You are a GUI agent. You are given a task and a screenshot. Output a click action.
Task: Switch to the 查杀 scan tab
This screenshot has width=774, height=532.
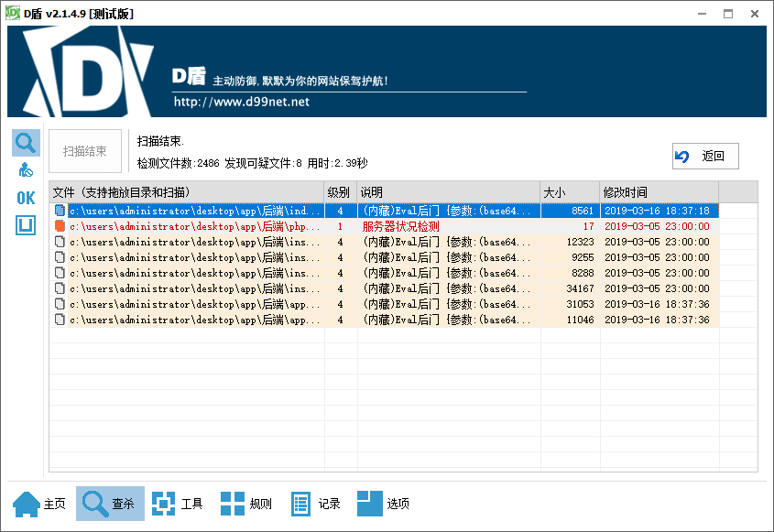click(110, 504)
